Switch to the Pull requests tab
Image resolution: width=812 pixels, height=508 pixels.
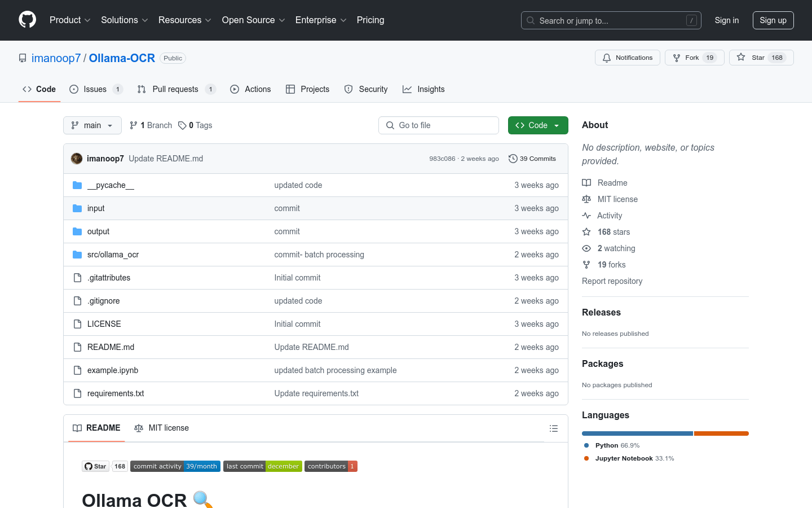tap(176, 89)
